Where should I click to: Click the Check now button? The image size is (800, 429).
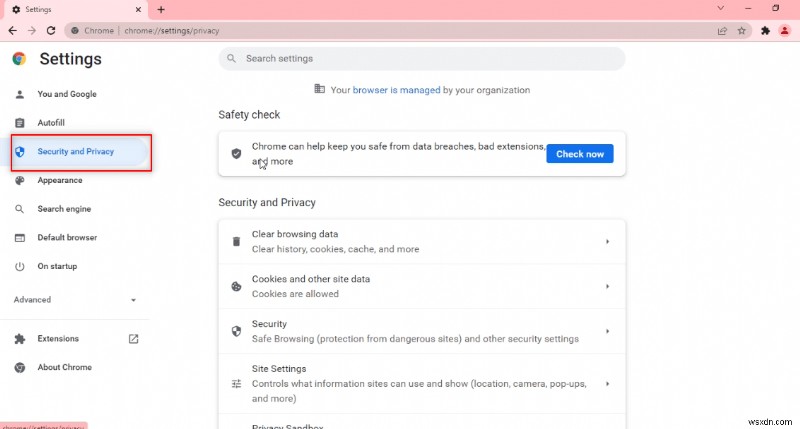point(580,154)
